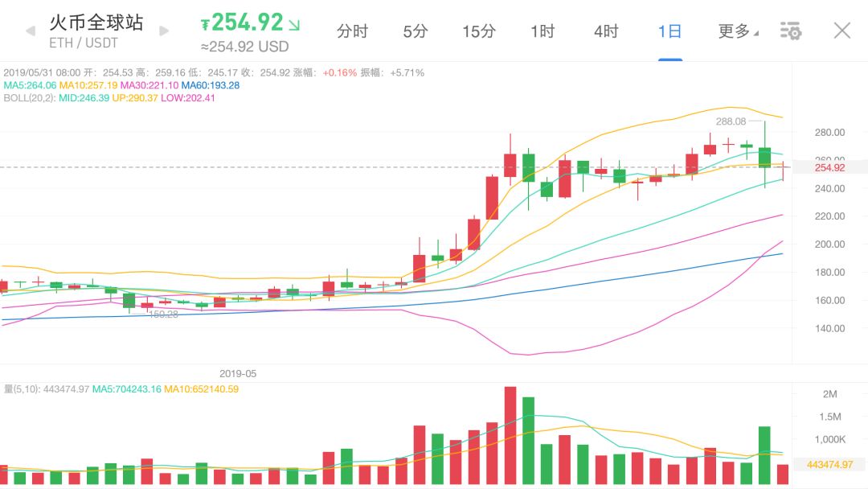Viewport: 868px width, 489px height.
Task: Select the 5分 interval tab
Action: (x=416, y=31)
